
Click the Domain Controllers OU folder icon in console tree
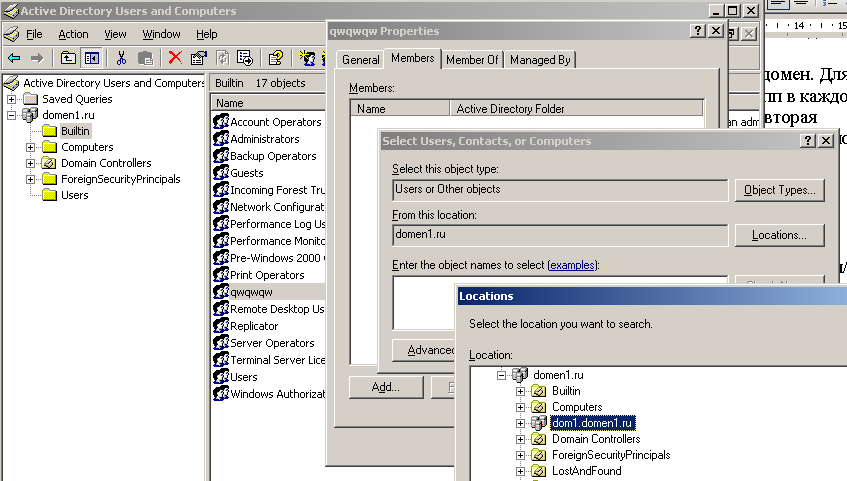tap(49, 163)
